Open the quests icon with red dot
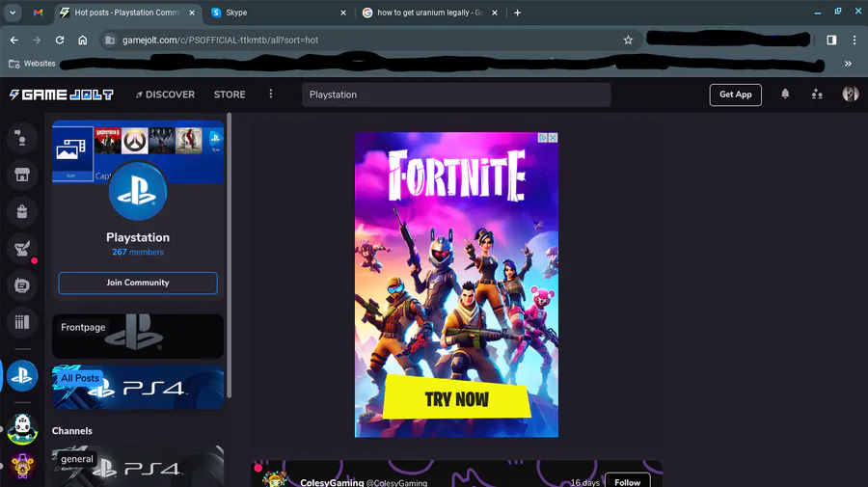The image size is (868, 487). click(22, 249)
